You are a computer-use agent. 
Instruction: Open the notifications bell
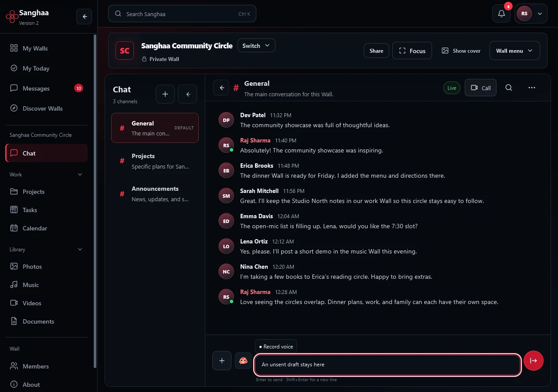(501, 14)
